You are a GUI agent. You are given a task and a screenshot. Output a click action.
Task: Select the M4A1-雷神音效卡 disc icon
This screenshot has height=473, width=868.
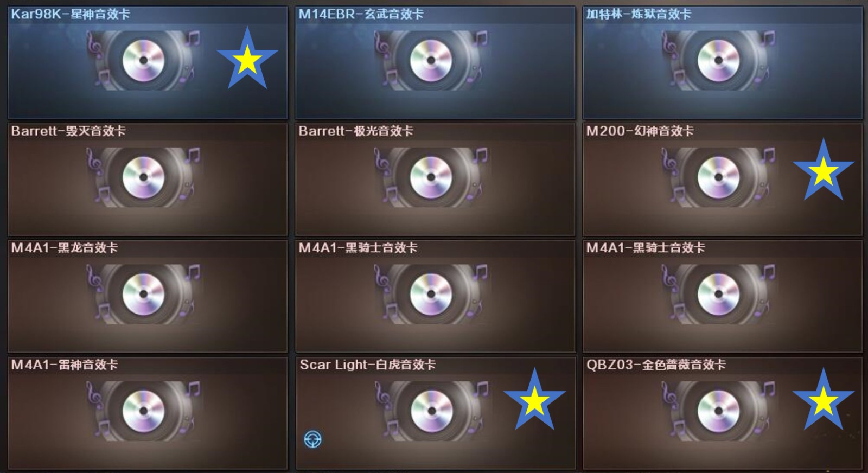[143, 411]
